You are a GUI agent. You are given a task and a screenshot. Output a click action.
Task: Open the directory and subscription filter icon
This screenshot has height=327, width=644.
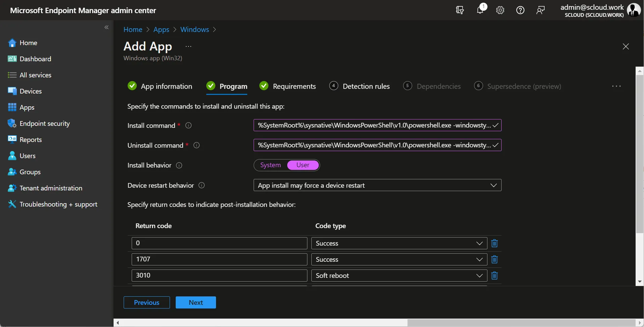460,10
